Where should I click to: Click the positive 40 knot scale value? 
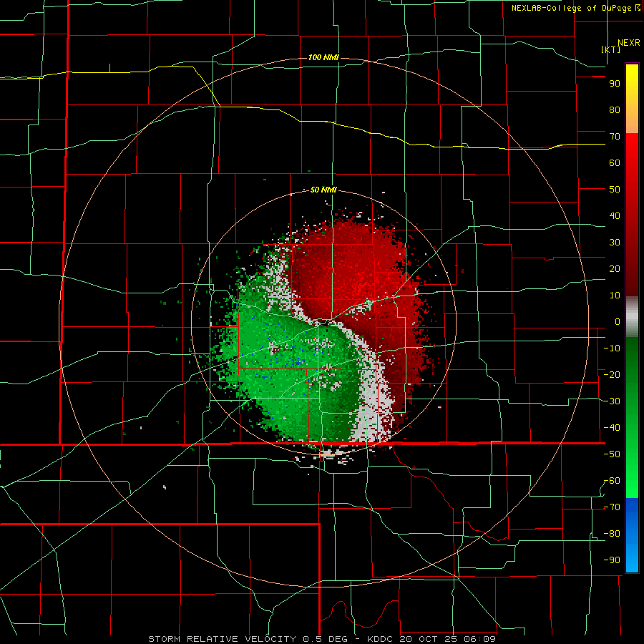click(x=615, y=216)
